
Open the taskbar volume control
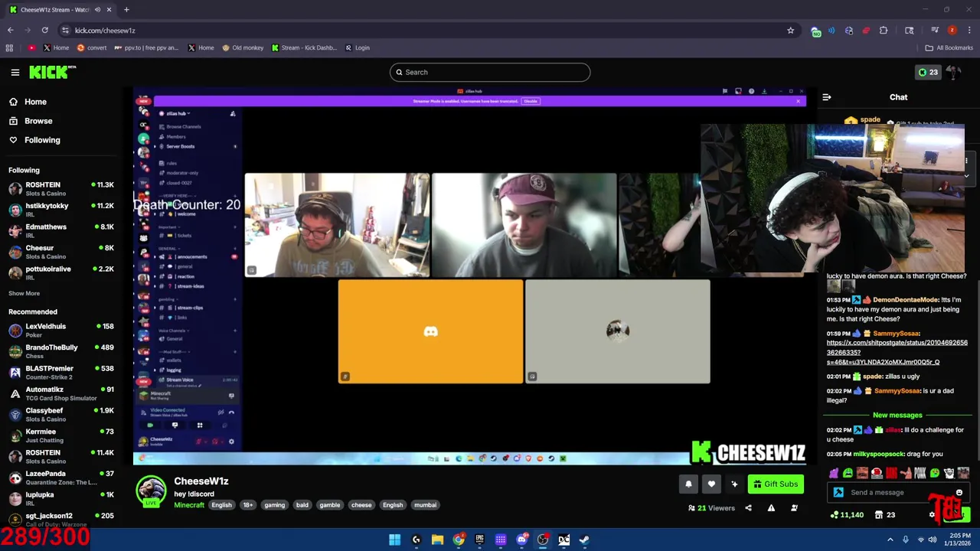coord(933,540)
